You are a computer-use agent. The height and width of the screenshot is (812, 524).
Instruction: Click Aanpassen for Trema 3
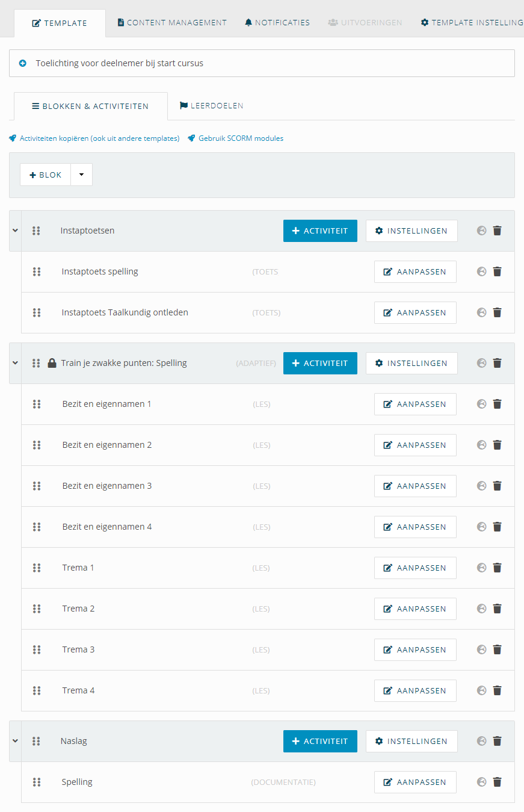(415, 649)
